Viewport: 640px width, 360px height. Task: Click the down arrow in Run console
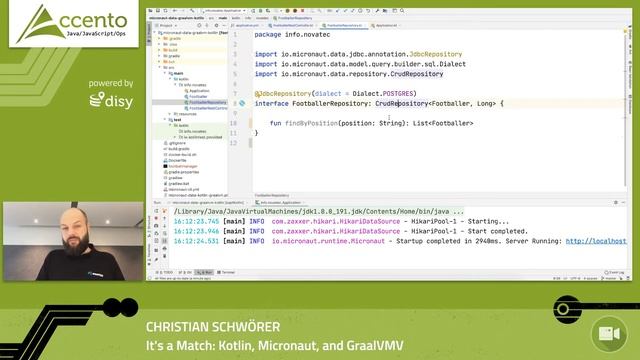tap(164, 226)
